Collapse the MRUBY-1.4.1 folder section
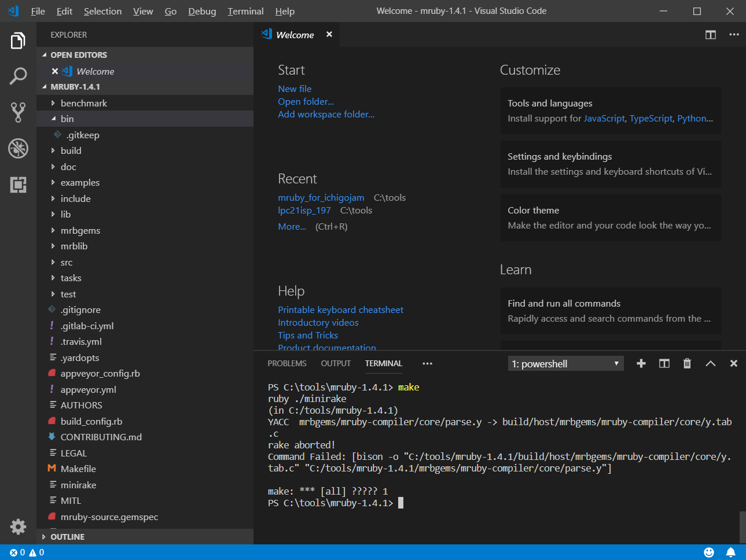 point(145,87)
